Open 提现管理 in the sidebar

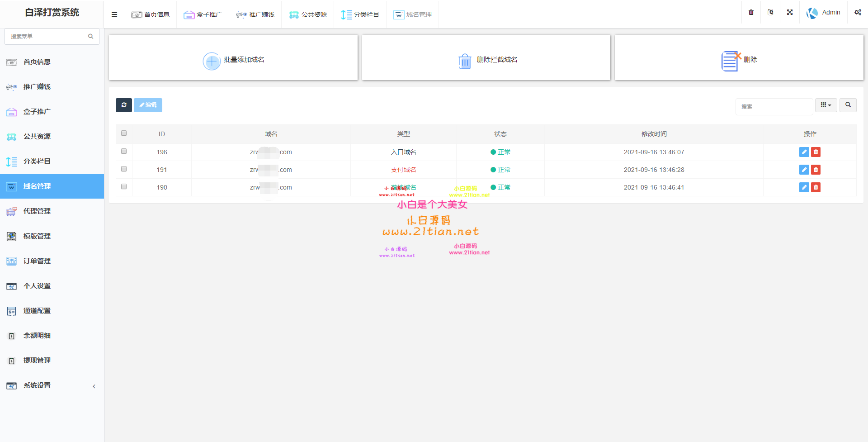click(x=52, y=361)
